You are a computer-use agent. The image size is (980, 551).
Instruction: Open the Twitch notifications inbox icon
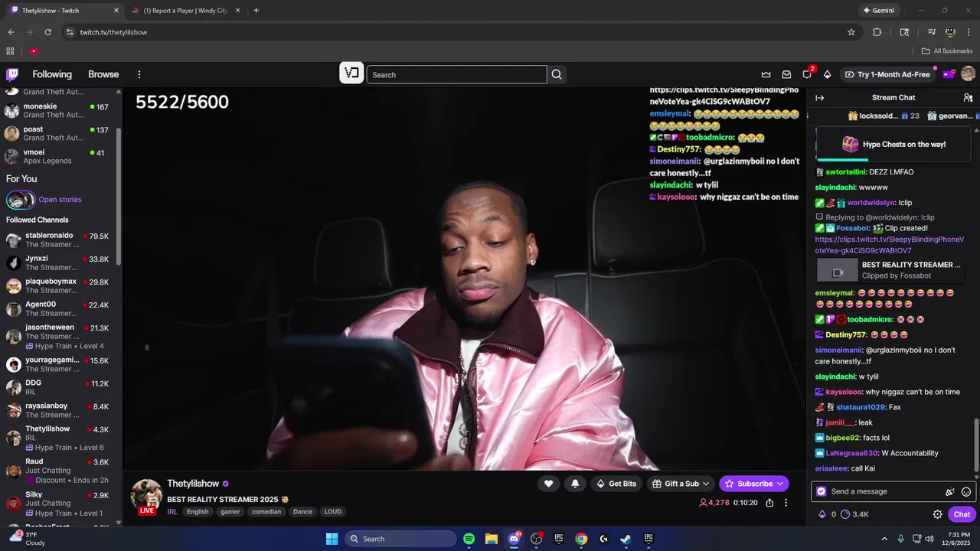point(786,74)
